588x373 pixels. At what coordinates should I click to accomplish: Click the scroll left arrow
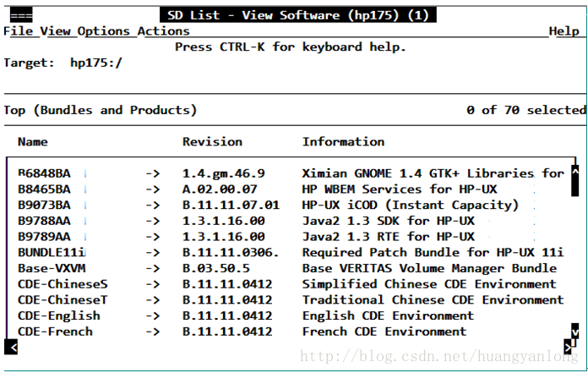[11, 347]
